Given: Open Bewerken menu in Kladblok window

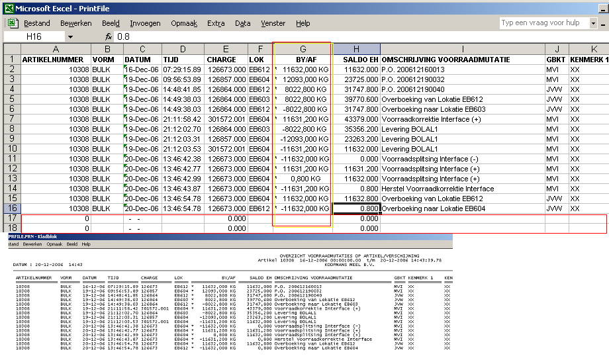Looking at the screenshot, I should (32, 244).
